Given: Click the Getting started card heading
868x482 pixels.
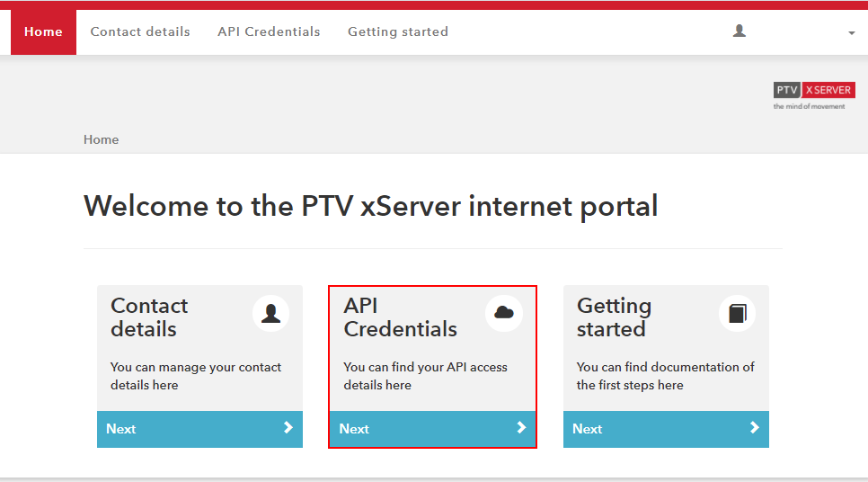Looking at the screenshot, I should 614,317.
